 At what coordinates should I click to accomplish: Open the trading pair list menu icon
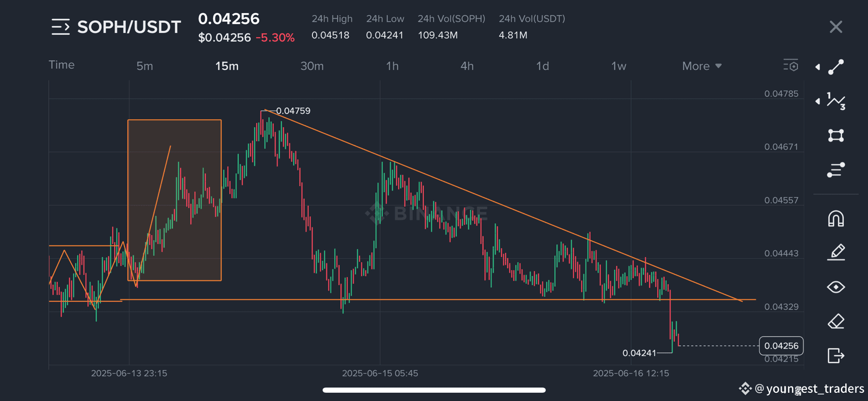click(x=61, y=27)
